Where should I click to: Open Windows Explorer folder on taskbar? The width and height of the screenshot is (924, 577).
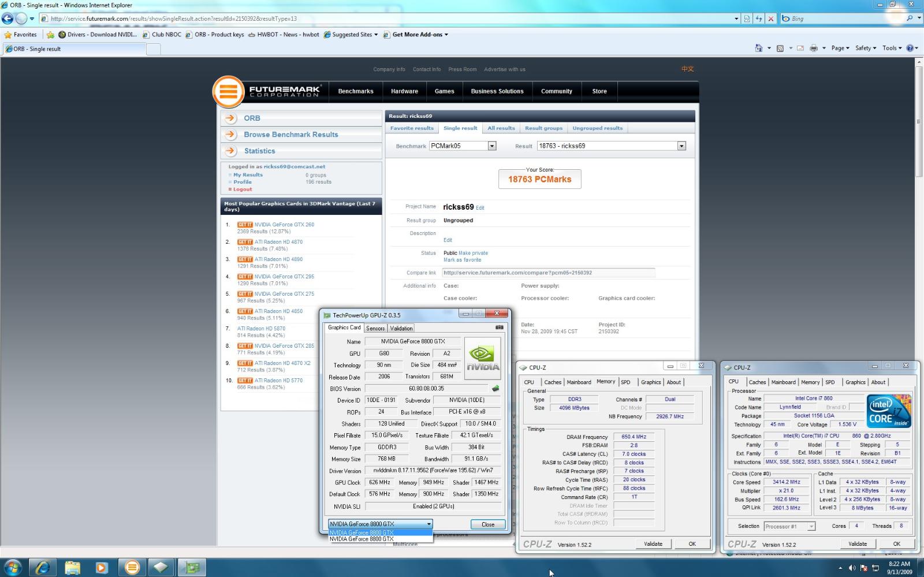coord(73,567)
